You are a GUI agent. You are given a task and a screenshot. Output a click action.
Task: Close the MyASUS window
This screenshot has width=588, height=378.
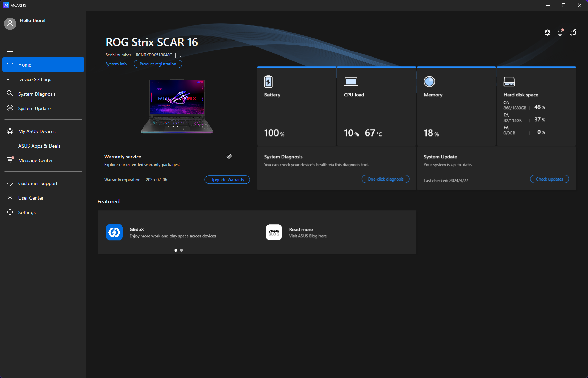(580, 5)
